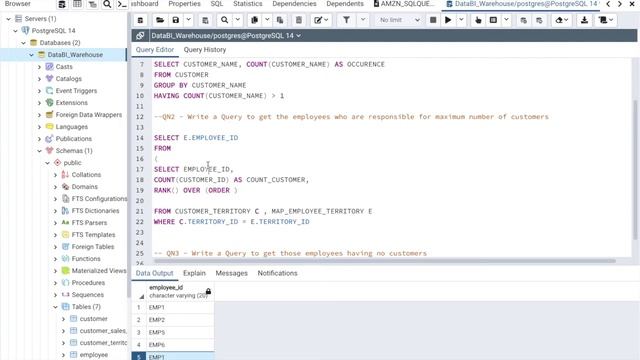Viewport: 640px width, 360px height.
Task: Download results as CSV
Action: (584, 20)
